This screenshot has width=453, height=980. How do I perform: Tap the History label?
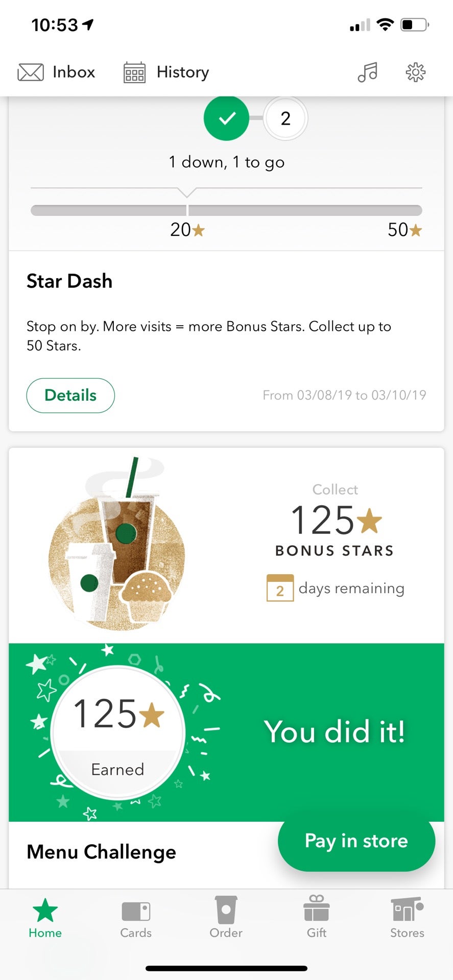pyautogui.click(x=183, y=72)
